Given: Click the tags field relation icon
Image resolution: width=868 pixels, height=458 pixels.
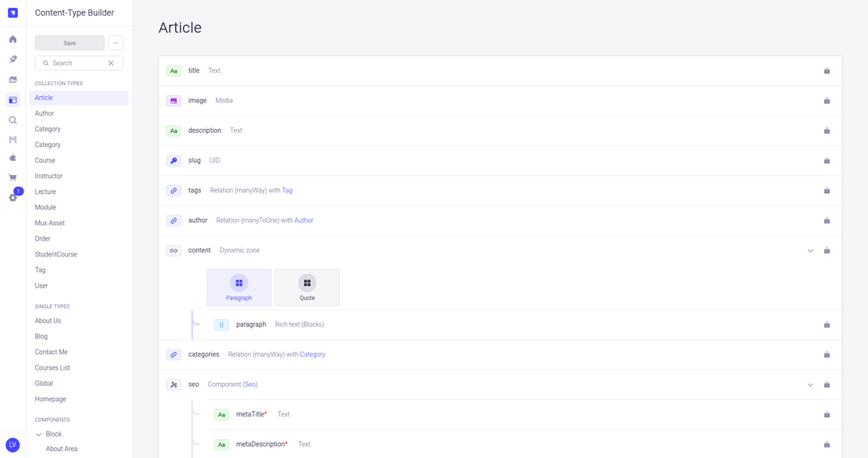Looking at the screenshot, I should (174, 190).
